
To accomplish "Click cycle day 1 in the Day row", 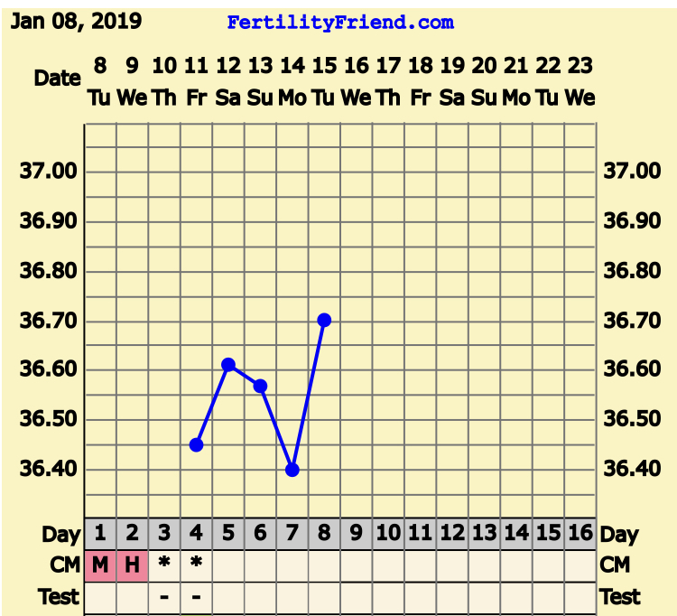I will pyautogui.click(x=100, y=534).
